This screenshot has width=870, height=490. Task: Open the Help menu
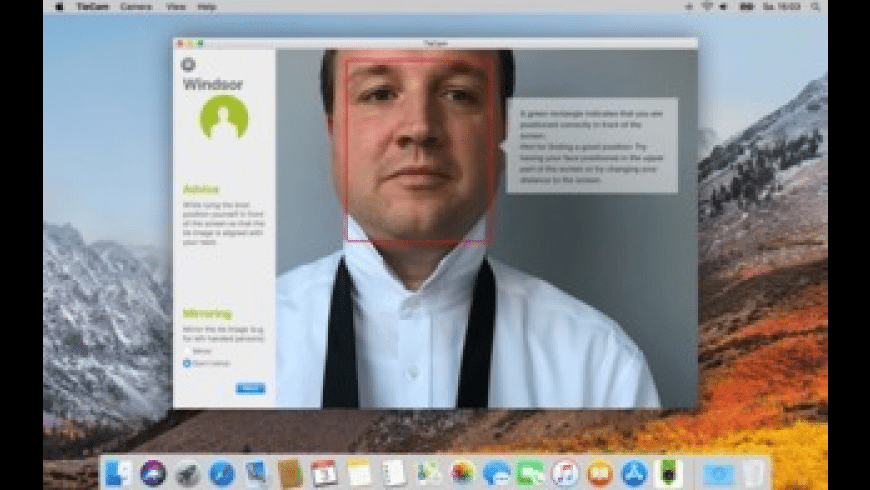tap(207, 7)
